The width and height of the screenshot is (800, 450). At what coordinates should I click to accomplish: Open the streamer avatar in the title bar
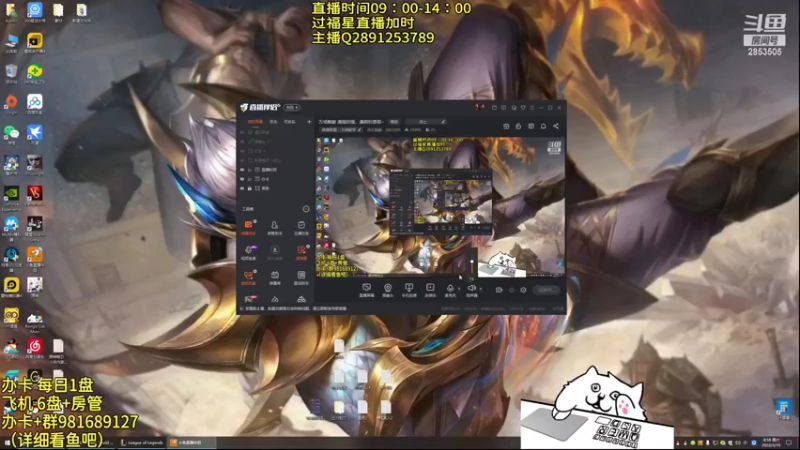tap(480, 107)
